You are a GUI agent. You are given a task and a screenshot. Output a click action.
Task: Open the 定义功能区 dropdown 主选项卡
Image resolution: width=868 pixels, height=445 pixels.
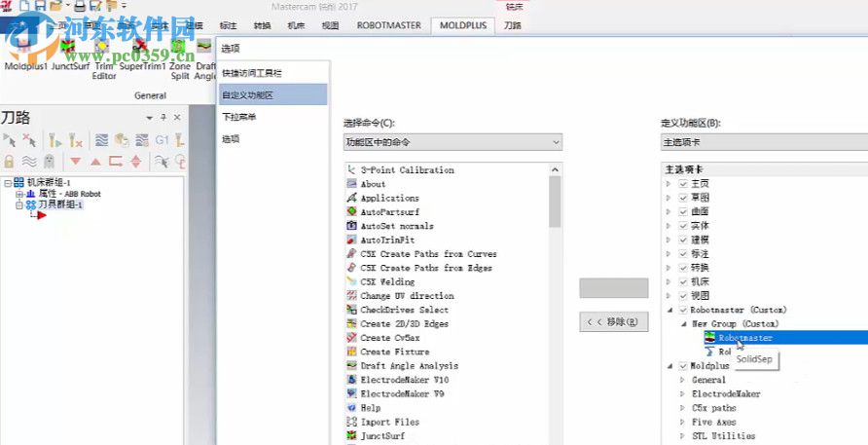(x=765, y=142)
